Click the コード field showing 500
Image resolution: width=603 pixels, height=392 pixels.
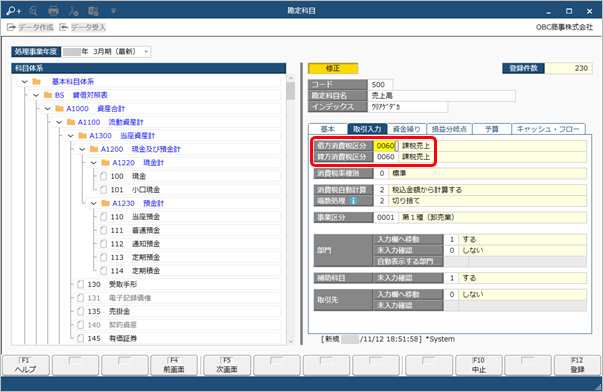click(x=380, y=85)
